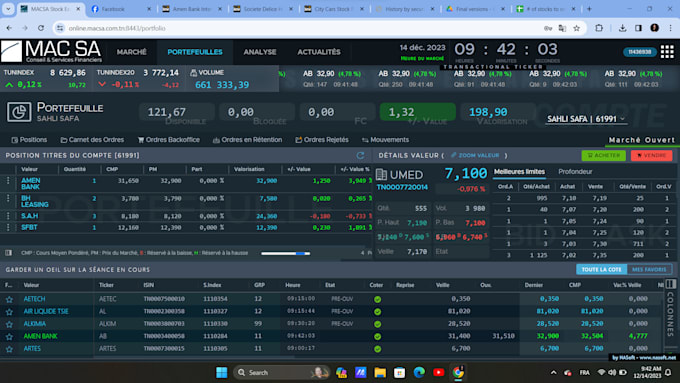Switch to Ordres Rejetés tab
Viewport: 680px width, 383px height.
click(322, 140)
